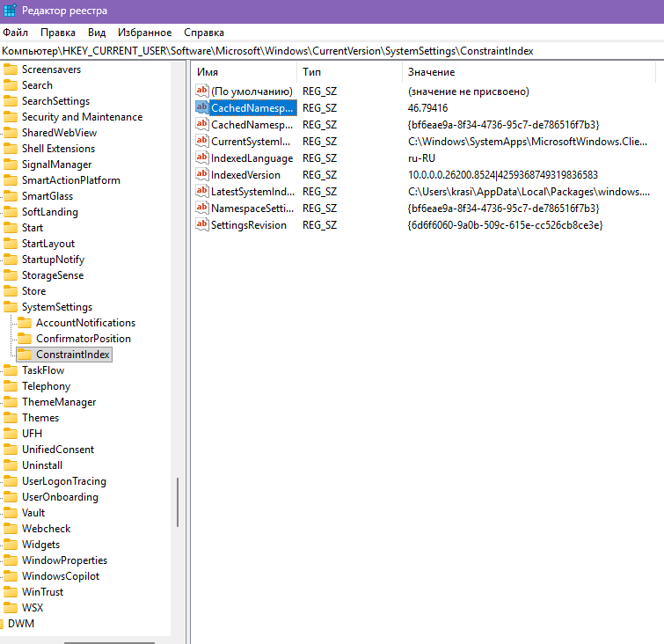This screenshot has height=644, width=664.
Task: Open the Файл menu
Action: click(15, 33)
